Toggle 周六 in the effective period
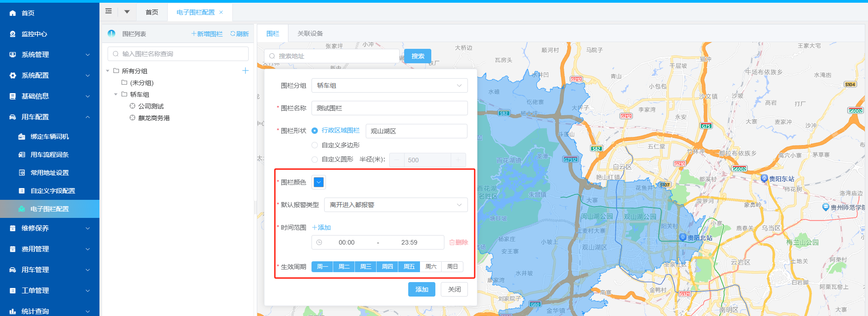Image resolution: width=868 pixels, height=316 pixels. click(431, 267)
